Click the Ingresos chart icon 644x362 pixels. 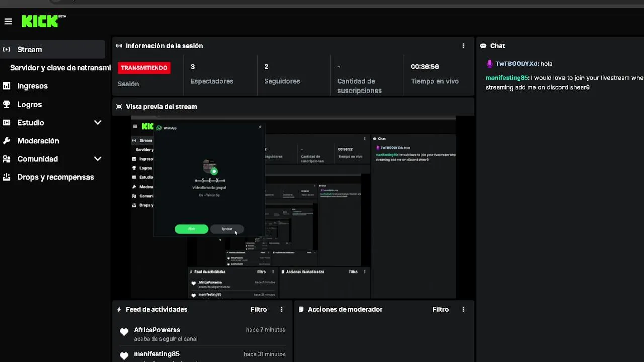[x=7, y=86]
